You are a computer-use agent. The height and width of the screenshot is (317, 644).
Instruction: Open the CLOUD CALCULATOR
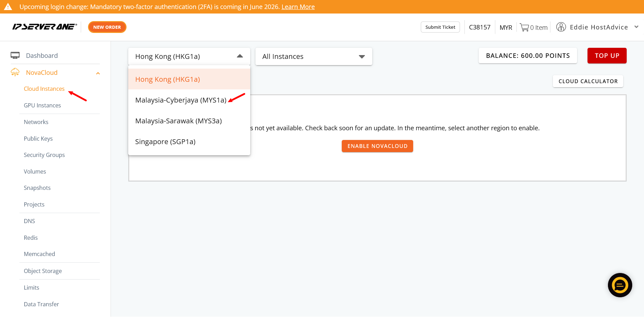[588, 81]
